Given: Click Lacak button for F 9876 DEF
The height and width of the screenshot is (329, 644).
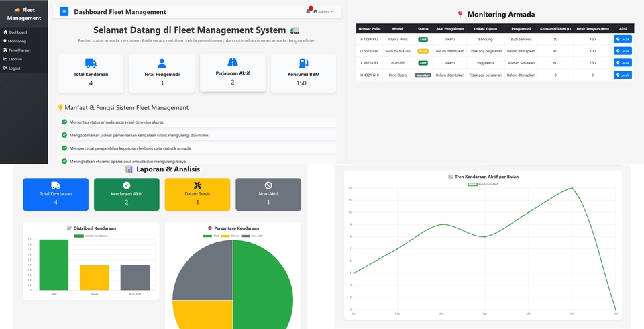Looking at the screenshot, I should point(623,63).
